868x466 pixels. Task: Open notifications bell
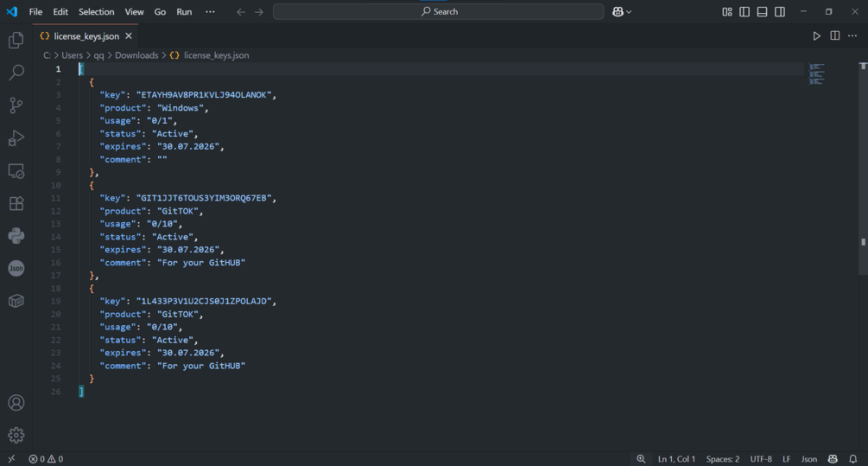(853, 459)
